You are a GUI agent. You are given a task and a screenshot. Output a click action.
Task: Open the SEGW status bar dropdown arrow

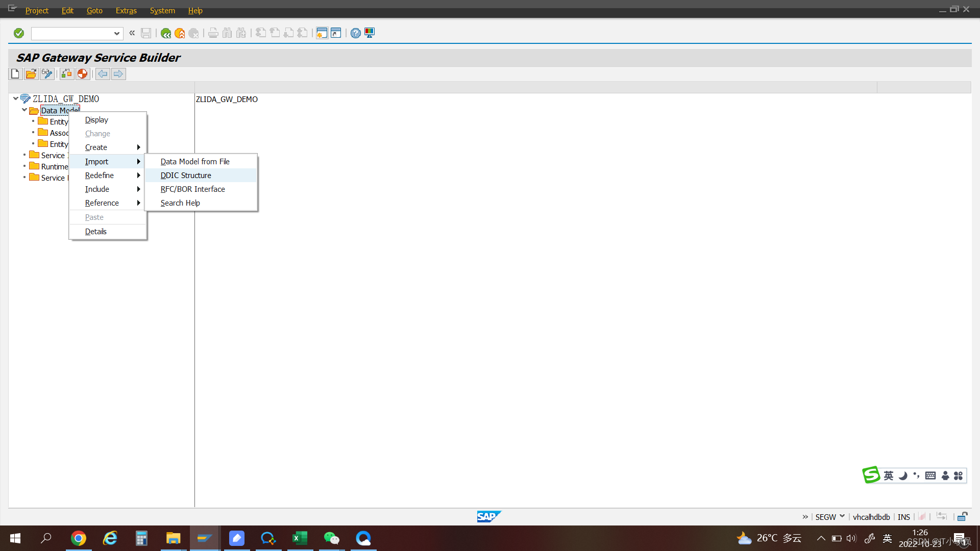[x=842, y=516]
